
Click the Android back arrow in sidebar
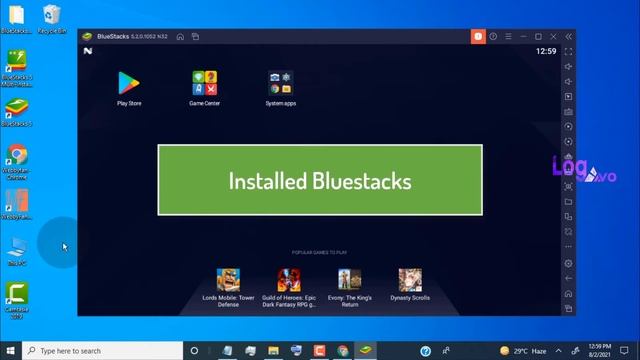click(568, 278)
